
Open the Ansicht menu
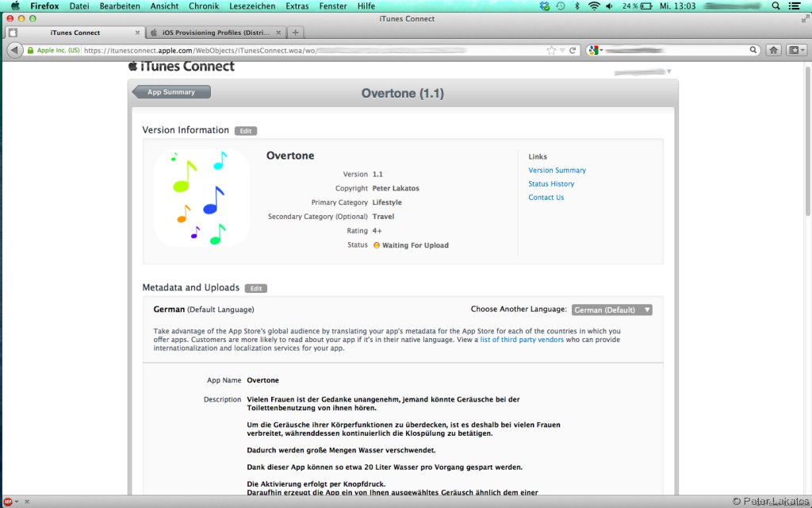coord(164,6)
